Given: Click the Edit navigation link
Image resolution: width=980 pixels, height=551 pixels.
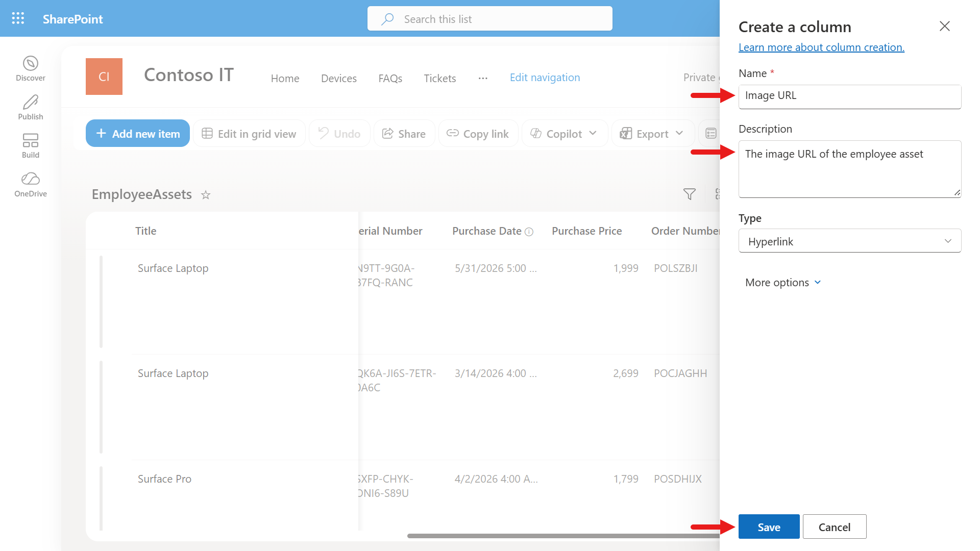Looking at the screenshot, I should [545, 77].
